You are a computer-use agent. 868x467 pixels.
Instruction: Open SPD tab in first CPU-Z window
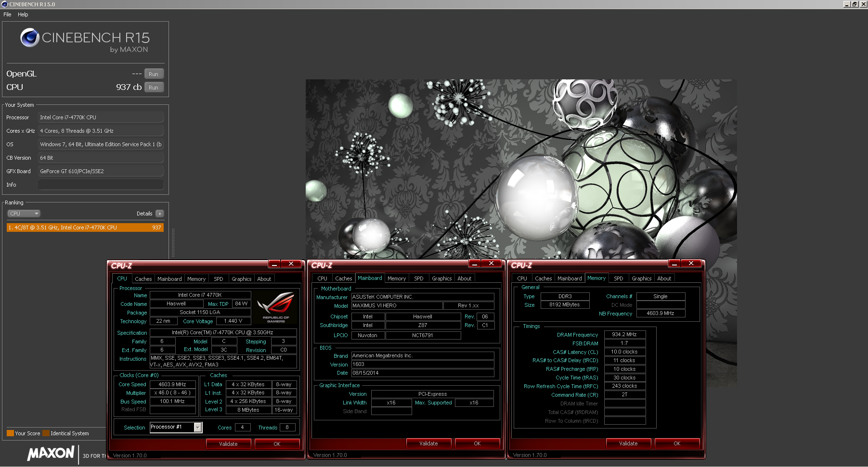[219, 279]
